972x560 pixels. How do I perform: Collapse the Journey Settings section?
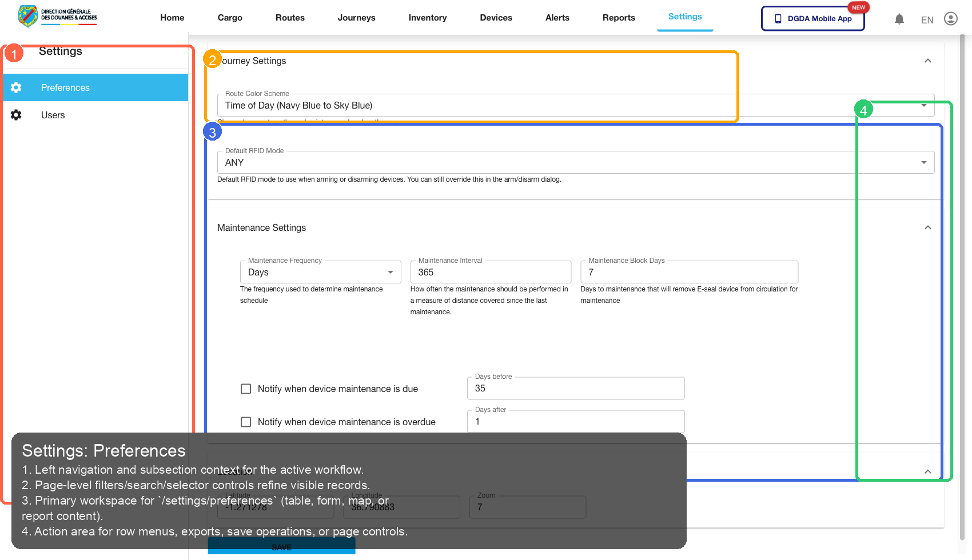tap(928, 61)
